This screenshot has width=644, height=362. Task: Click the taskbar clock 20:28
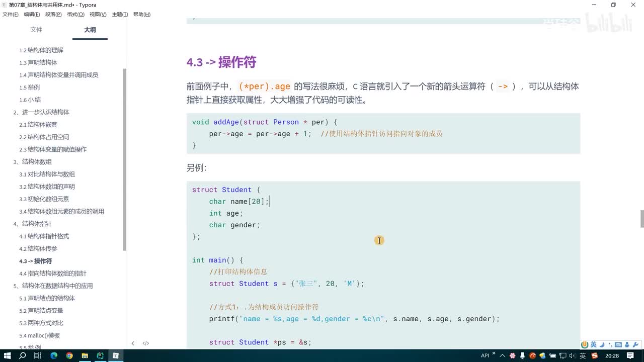click(612, 355)
